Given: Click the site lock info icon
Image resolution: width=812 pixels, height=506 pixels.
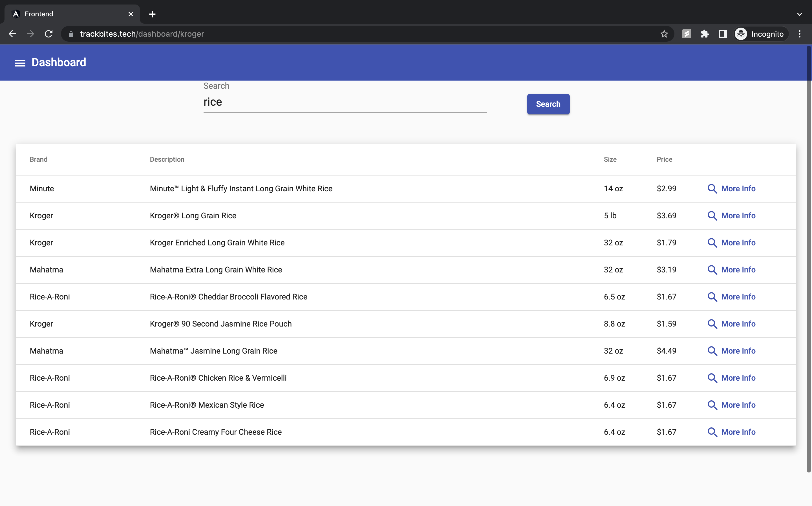Looking at the screenshot, I should point(71,34).
